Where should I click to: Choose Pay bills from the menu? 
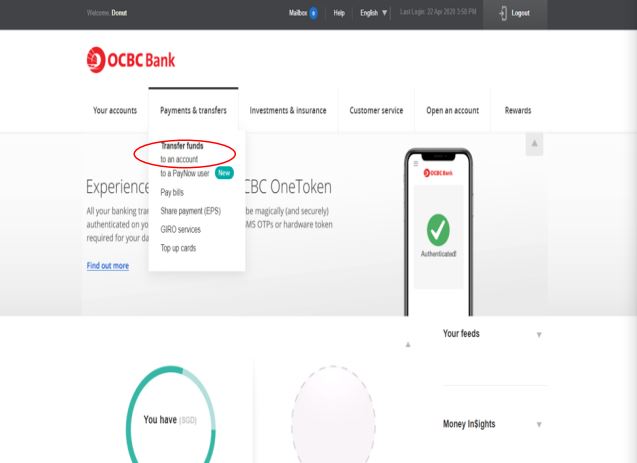coord(172,192)
